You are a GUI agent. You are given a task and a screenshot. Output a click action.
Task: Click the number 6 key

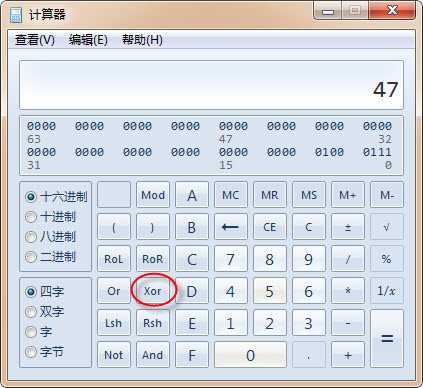point(309,291)
